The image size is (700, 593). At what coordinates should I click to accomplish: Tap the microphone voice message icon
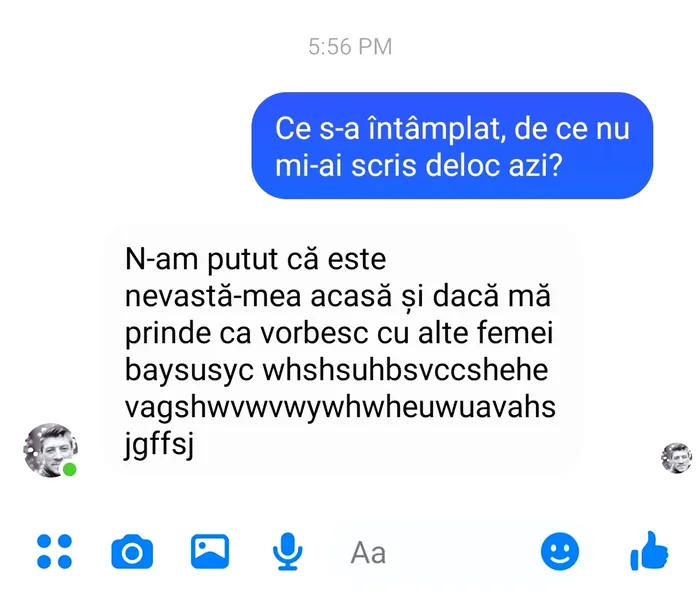(x=288, y=551)
